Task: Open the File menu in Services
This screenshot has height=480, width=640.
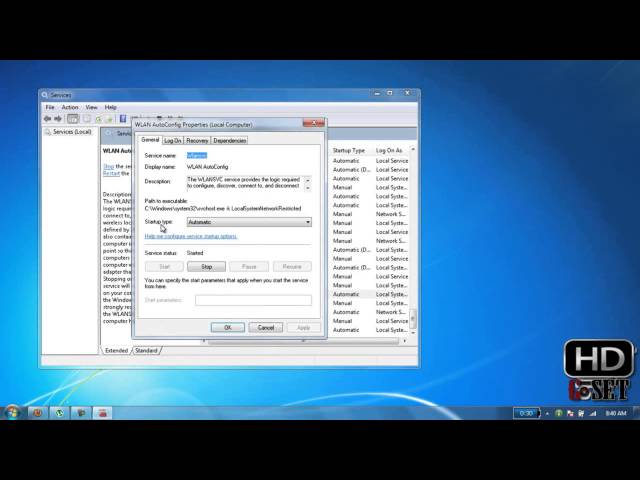Action: pos(50,107)
